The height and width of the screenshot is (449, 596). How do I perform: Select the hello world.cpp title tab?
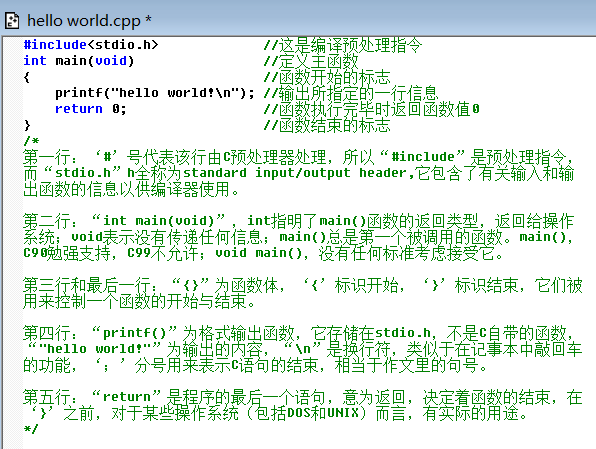89,21
